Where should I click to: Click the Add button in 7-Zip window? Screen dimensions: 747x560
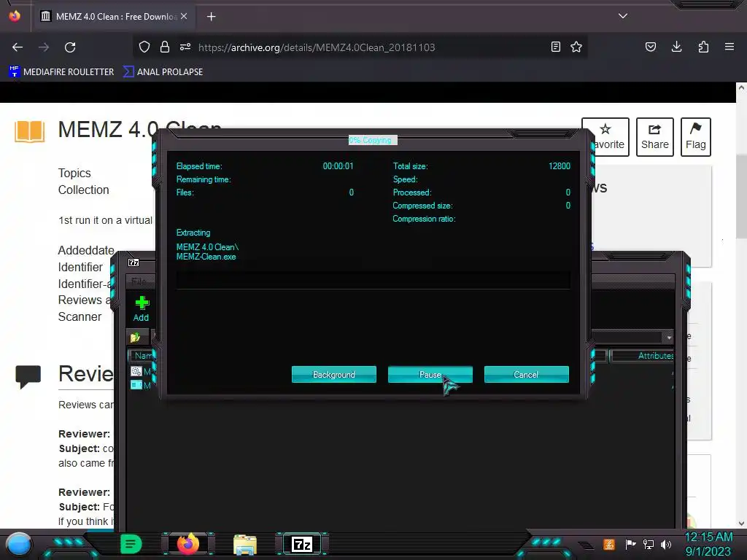pyautogui.click(x=141, y=308)
